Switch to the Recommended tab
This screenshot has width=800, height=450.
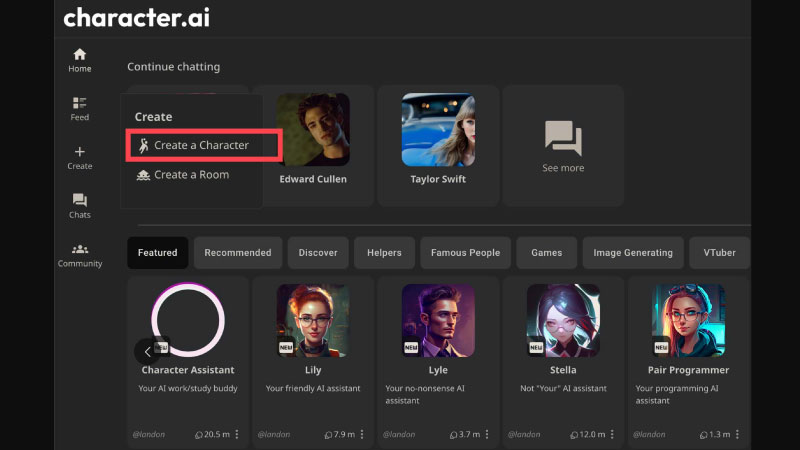tap(238, 253)
